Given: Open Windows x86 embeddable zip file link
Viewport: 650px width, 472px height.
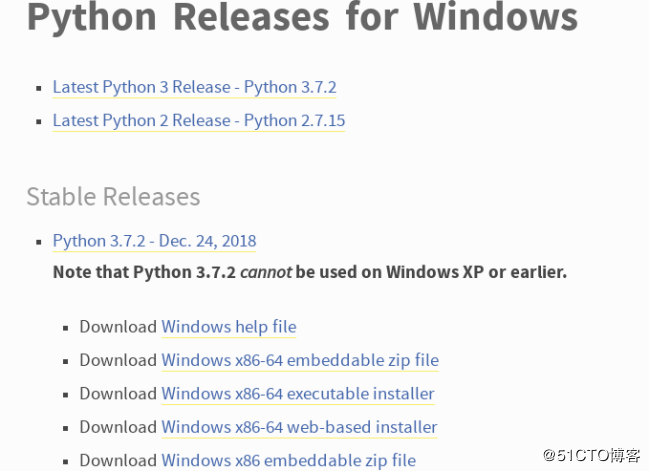Looking at the screenshot, I should point(288,461).
